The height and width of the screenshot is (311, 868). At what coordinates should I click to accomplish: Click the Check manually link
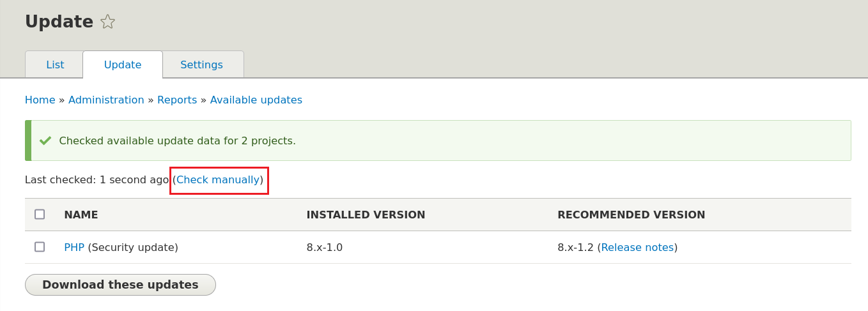point(218,180)
